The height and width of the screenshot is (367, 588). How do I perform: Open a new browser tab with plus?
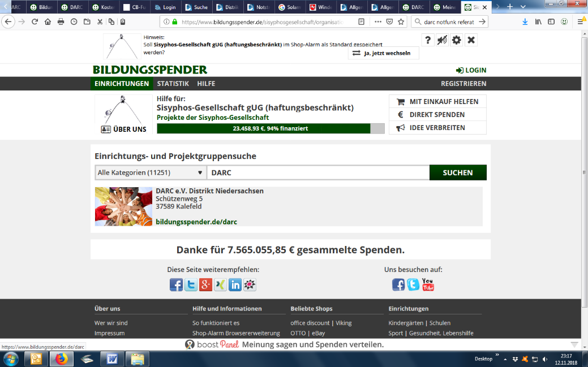[x=510, y=7]
